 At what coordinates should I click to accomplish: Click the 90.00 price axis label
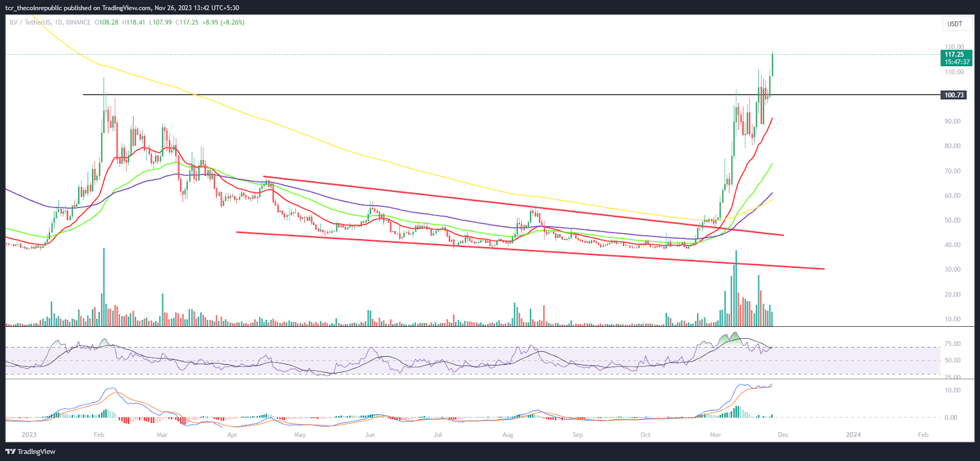tap(952, 121)
